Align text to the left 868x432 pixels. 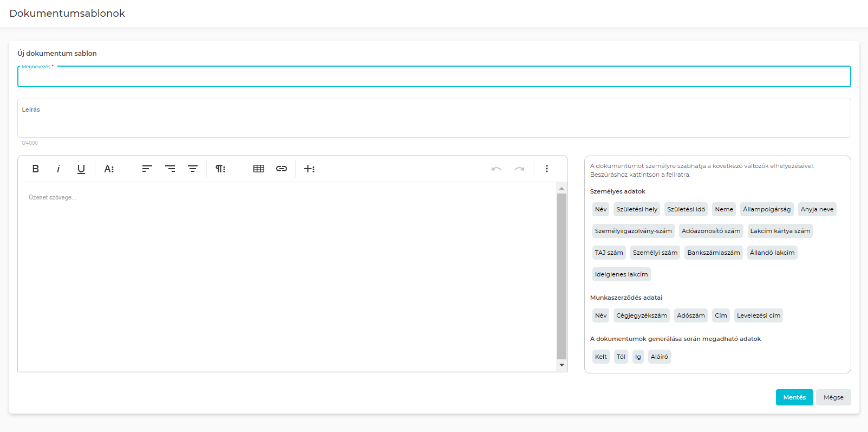(147, 169)
